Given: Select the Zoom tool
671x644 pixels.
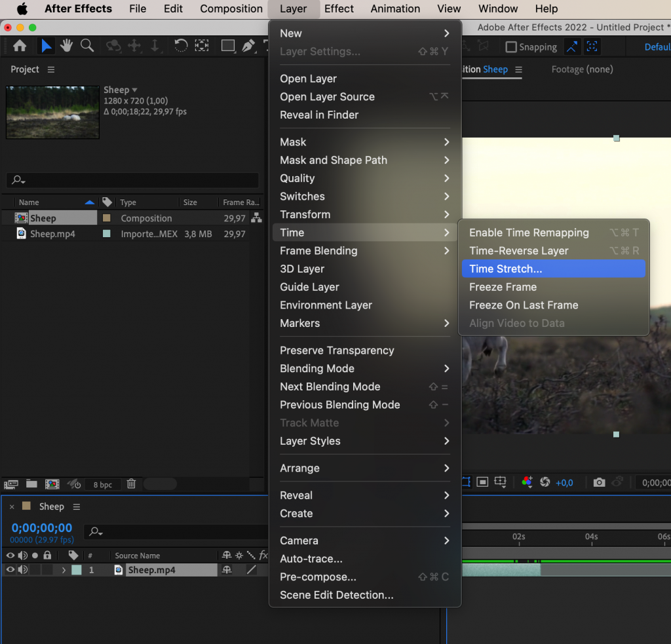Looking at the screenshot, I should (86, 47).
